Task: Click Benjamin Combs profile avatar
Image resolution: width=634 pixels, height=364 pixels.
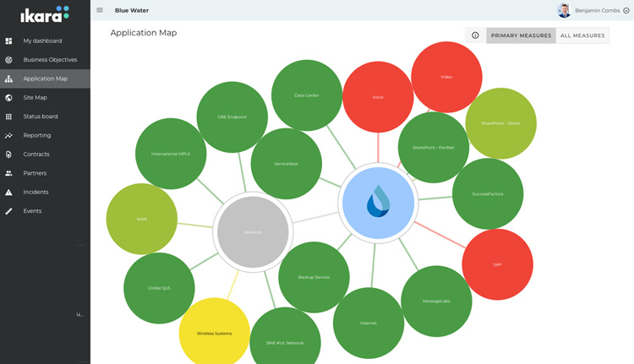Action: 564,10
